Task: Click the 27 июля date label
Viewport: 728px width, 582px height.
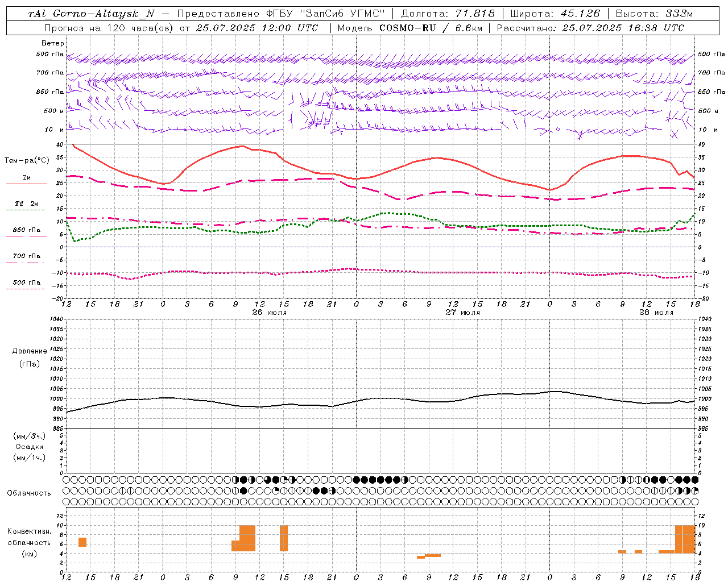Action: tap(462, 313)
